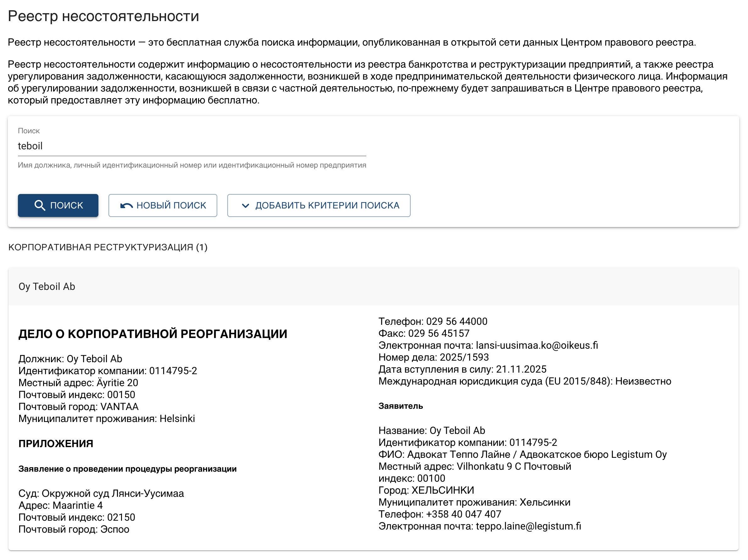
Task: Select the Корпоративная реструктуризация (1) tab
Action: click(x=108, y=247)
